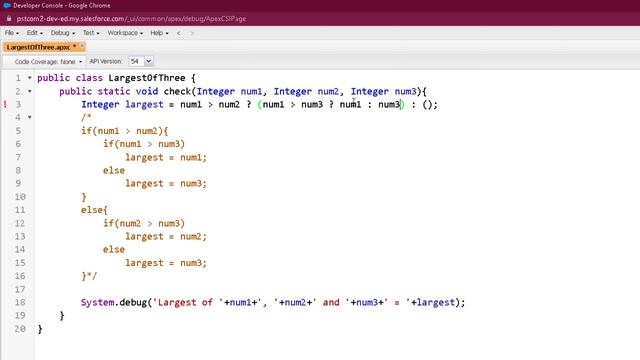Open the Debug menu
The width and height of the screenshot is (640, 360).
tap(62, 33)
